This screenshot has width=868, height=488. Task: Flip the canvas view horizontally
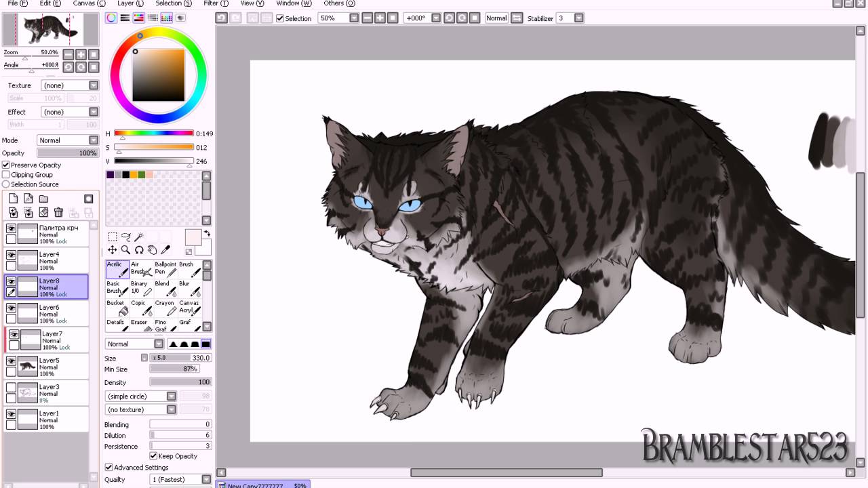click(517, 18)
